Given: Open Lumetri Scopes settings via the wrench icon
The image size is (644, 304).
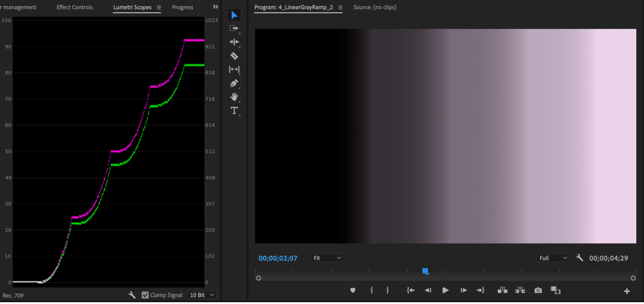Looking at the screenshot, I should pyautogui.click(x=132, y=295).
